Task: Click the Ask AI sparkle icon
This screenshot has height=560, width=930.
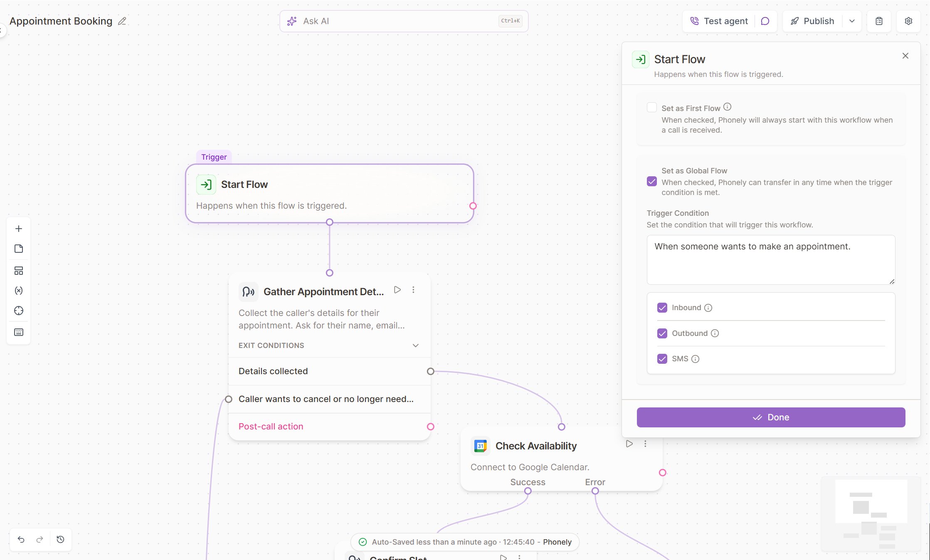Action: (x=292, y=21)
